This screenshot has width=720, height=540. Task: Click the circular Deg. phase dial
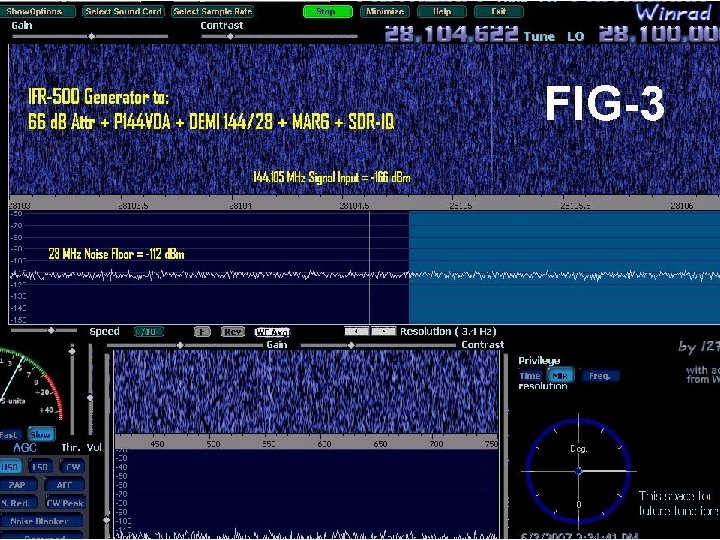(x=578, y=471)
